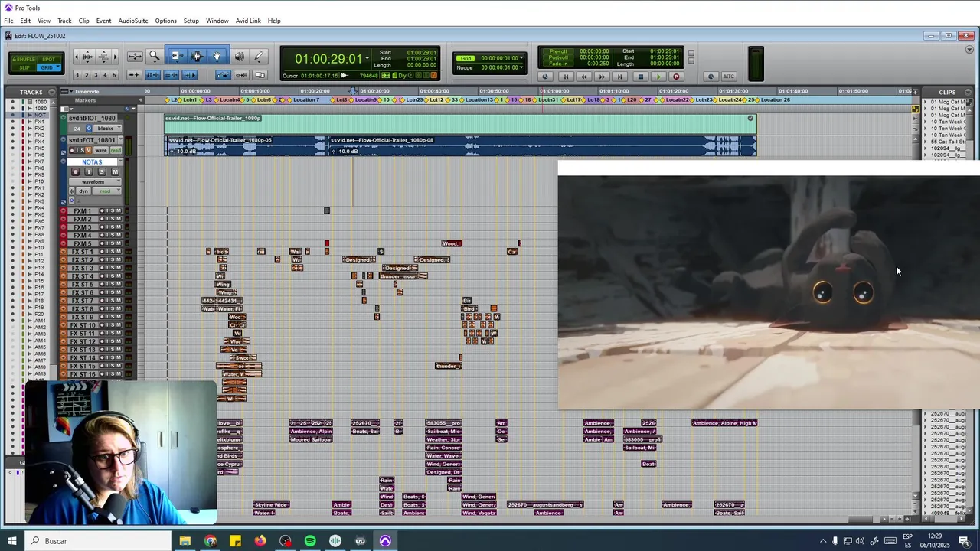The height and width of the screenshot is (551, 980).
Task: Toggle Layered Editing button
Action: (x=260, y=75)
